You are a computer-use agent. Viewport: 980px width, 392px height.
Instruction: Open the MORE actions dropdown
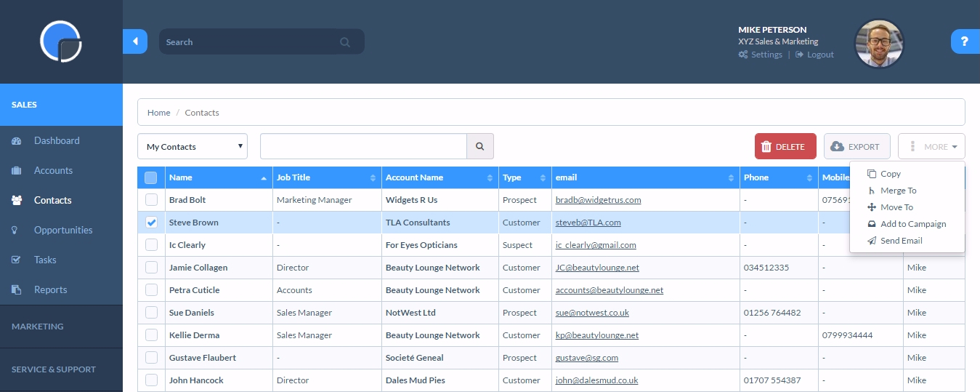click(x=931, y=146)
